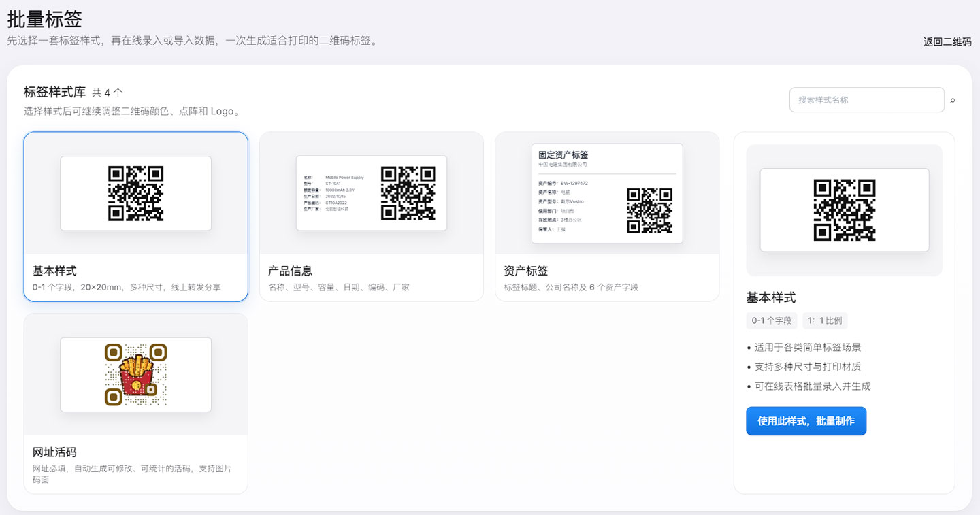Screen dimensions: 980x515
Task: Choose the 资产标签 label preview thumbnail
Action: [607, 193]
